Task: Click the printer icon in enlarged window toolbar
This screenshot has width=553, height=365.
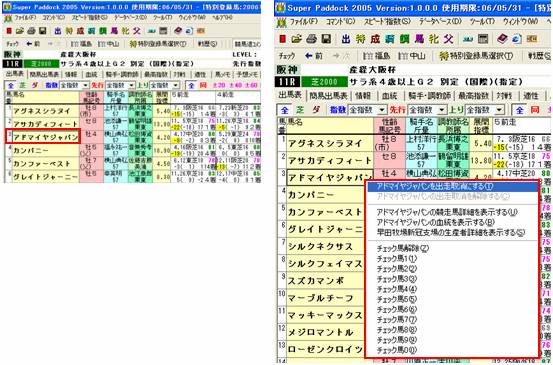Action: (311, 39)
